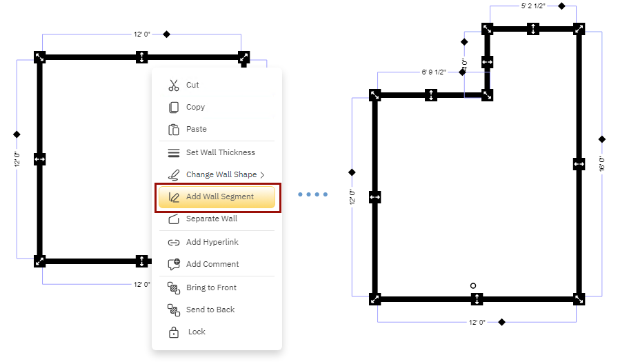Click the Paste clipboard icon

174,130
